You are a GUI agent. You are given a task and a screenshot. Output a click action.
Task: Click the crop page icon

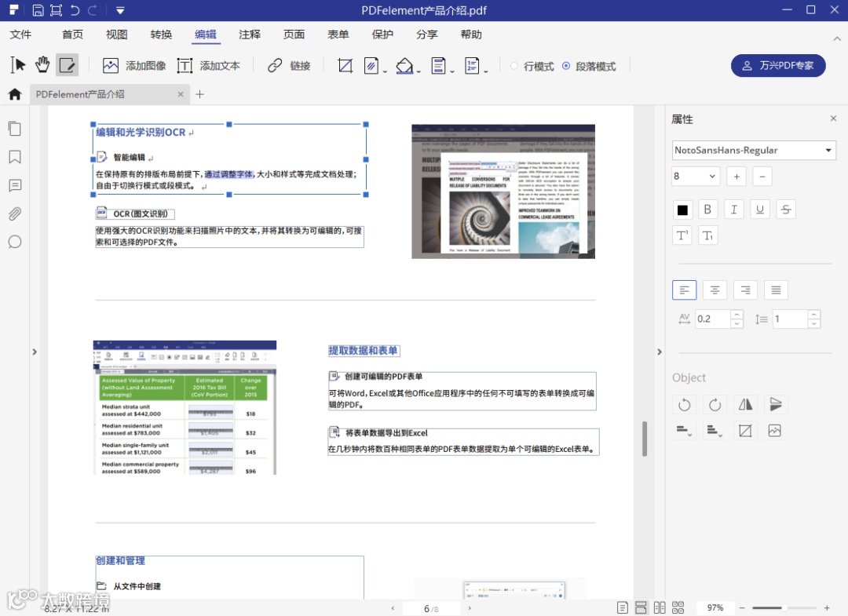coord(345,66)
